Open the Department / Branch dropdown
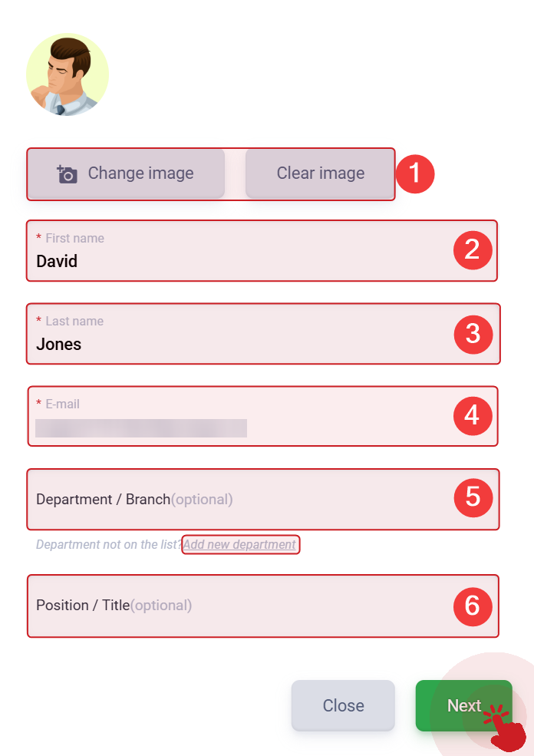Viewport: 534px width, 756px height. point(262,500)
